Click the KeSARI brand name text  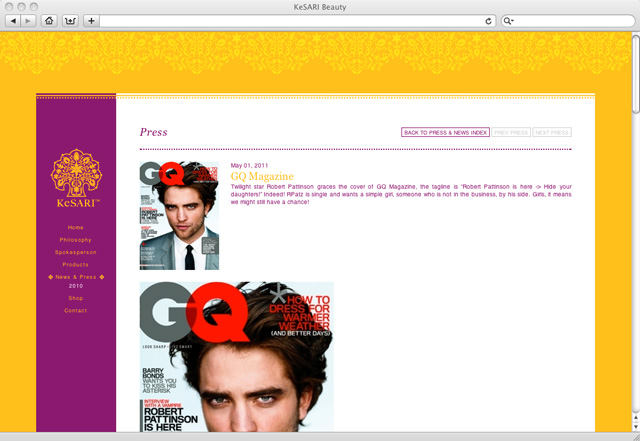pyautogui.click(x=78, y=203)
